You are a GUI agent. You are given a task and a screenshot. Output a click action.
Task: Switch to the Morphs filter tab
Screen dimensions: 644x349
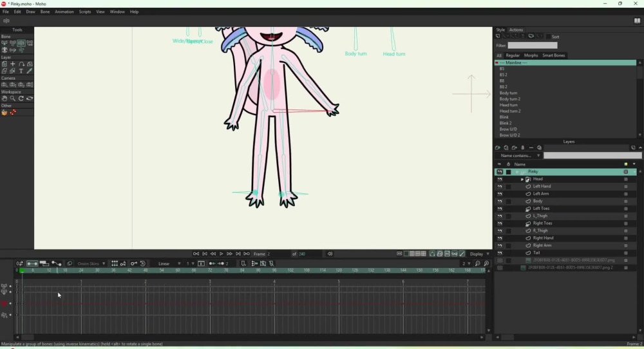click(531, 55)
